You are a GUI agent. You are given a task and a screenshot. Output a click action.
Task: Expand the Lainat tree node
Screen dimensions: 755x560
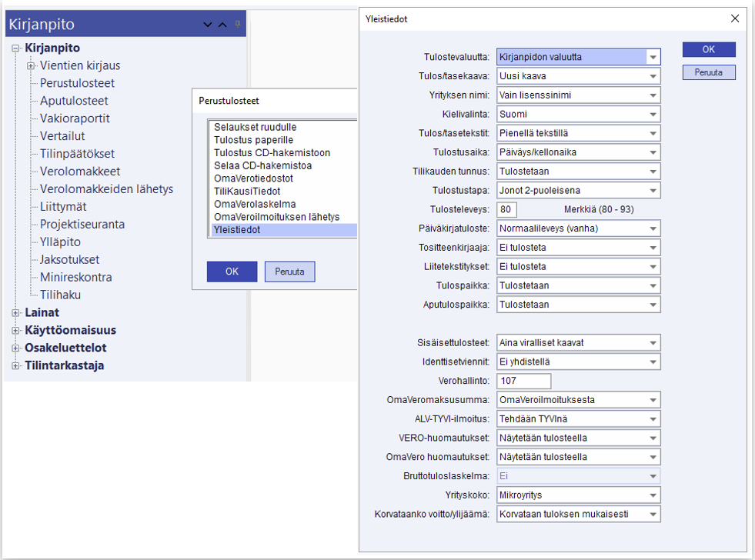(x=16, y=313)
